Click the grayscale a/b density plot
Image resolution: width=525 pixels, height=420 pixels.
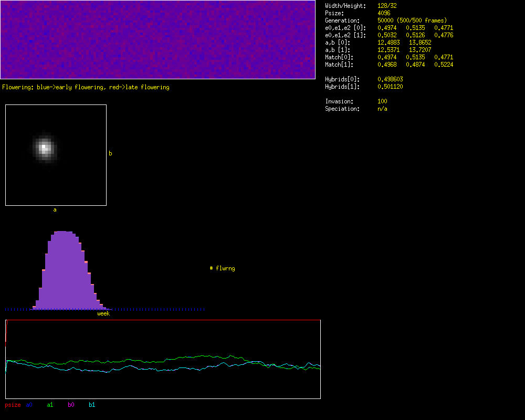pos(56,155)
